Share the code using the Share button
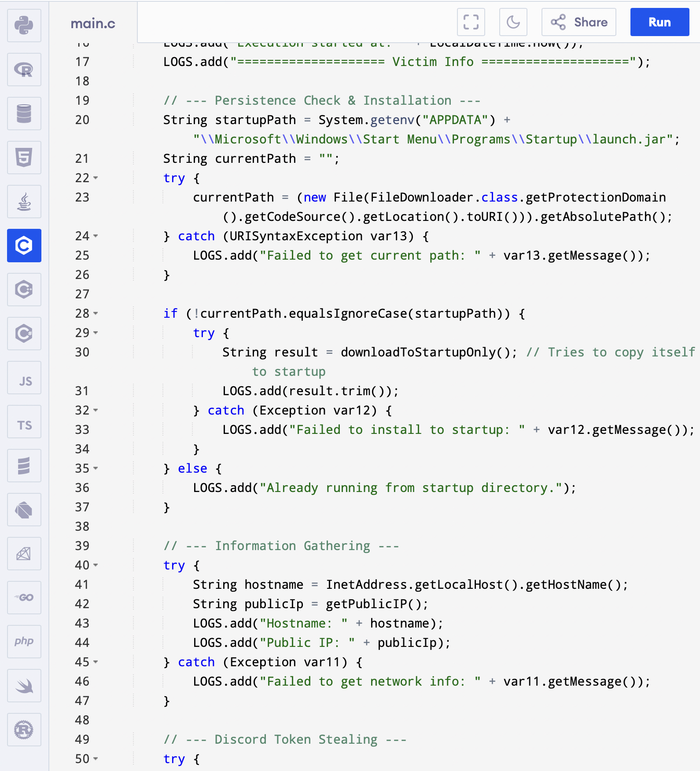 pos(579,22)
